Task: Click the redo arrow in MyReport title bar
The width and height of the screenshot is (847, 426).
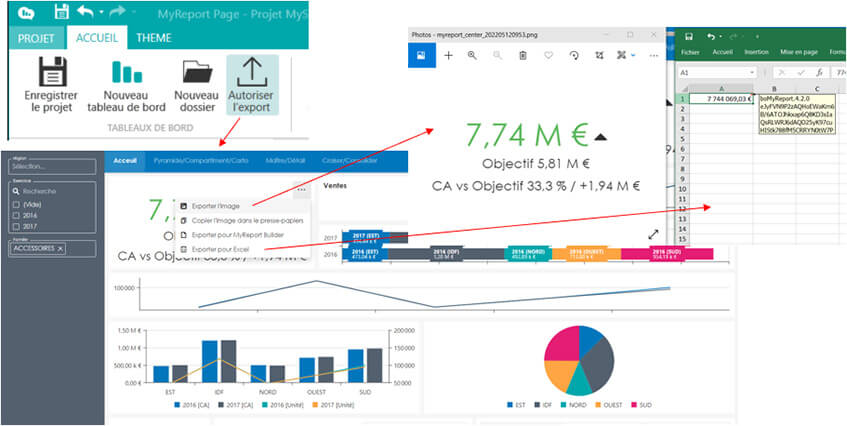Action: [117, 11]
